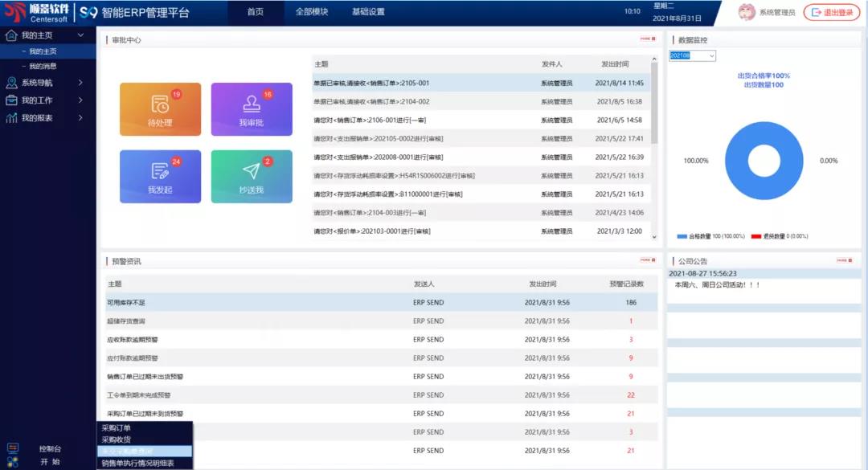Click the approval list vertical scrollbar
The width and height of the screenshot is (868, 470).
point(654,104)
